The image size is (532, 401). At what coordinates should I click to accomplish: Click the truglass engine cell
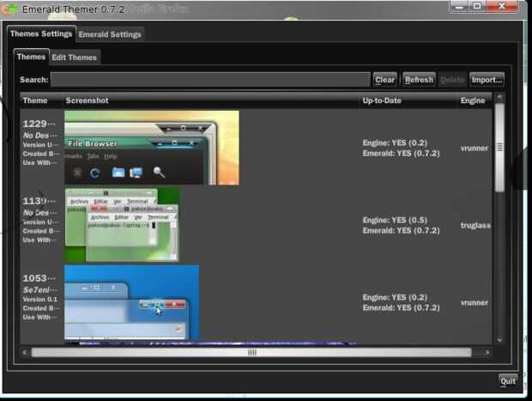pos(475,226)
